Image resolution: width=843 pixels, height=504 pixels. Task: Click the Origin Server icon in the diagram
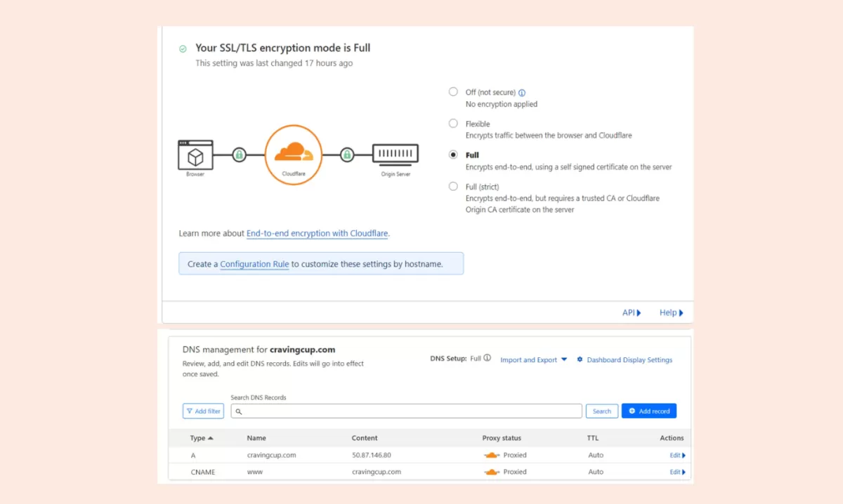(395, 154)
